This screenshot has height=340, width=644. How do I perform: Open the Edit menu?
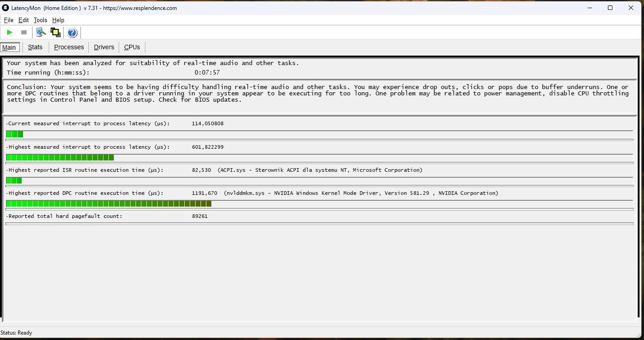[23, 20]
